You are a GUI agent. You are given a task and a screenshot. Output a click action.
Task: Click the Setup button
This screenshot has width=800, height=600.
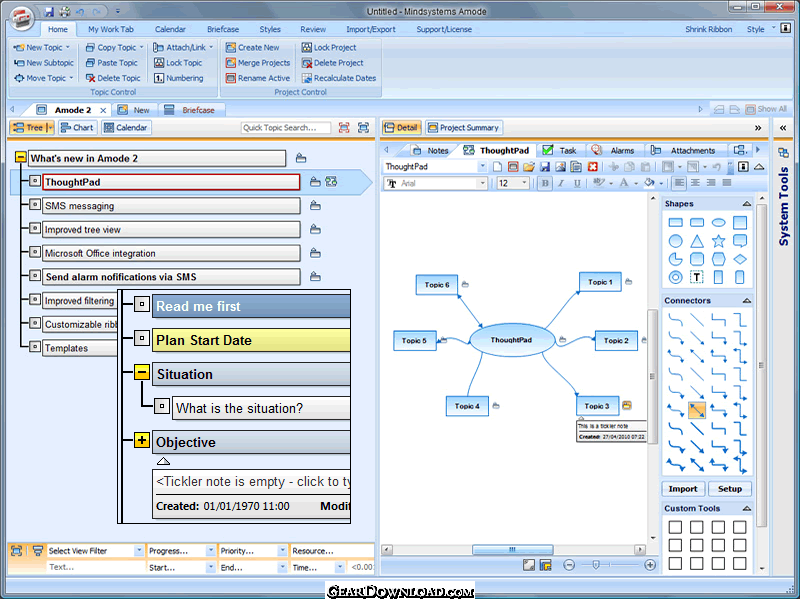coord(730,489)
